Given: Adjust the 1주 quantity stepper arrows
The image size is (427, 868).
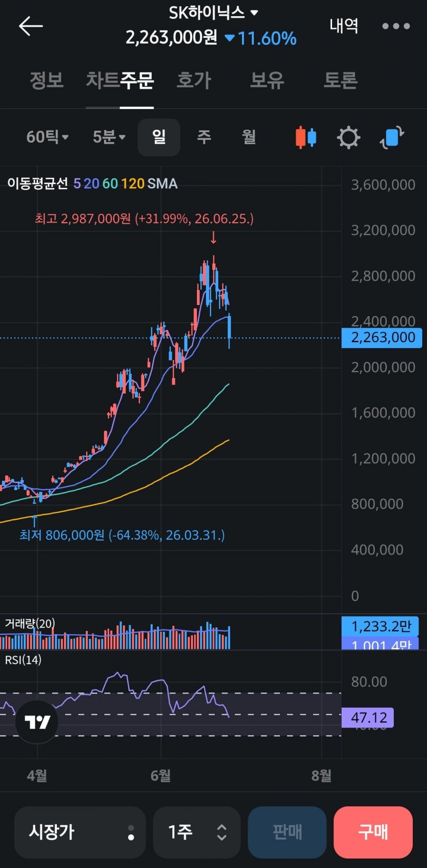Looking at the screenshot, I should click(222, 832).
